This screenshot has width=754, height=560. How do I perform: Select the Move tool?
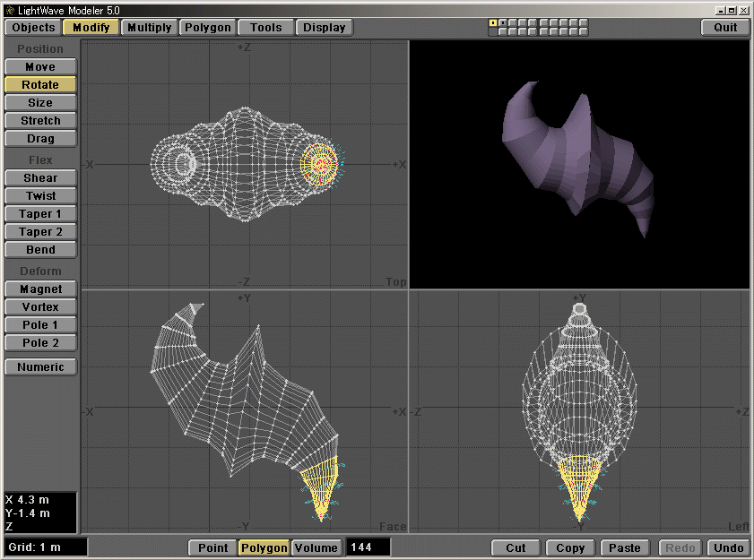coord(39,66)
